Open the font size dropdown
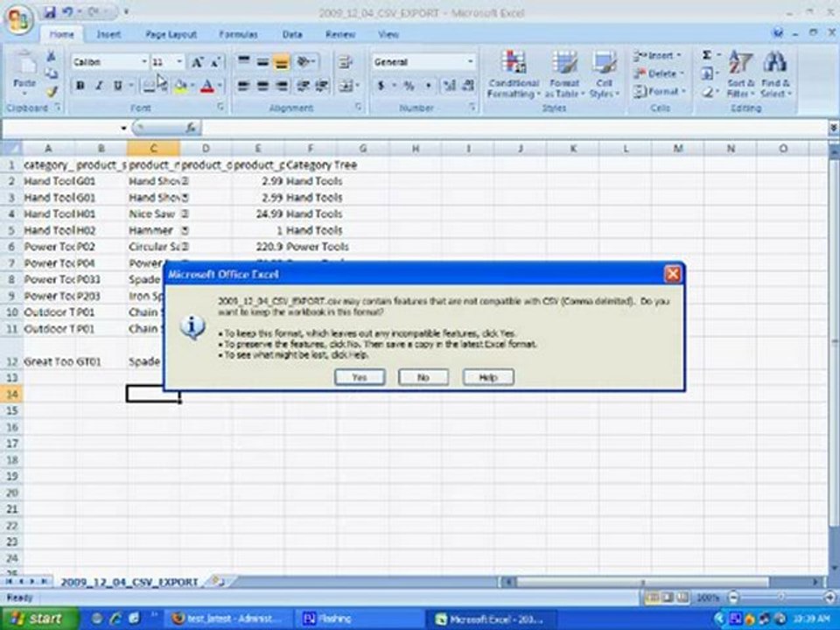Screen dimensions: 840x630 pyautogui.click(x=179, y=62)
